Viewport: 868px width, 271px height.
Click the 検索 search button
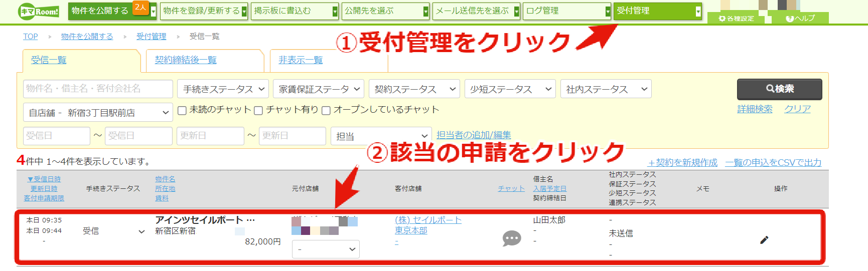780,89
